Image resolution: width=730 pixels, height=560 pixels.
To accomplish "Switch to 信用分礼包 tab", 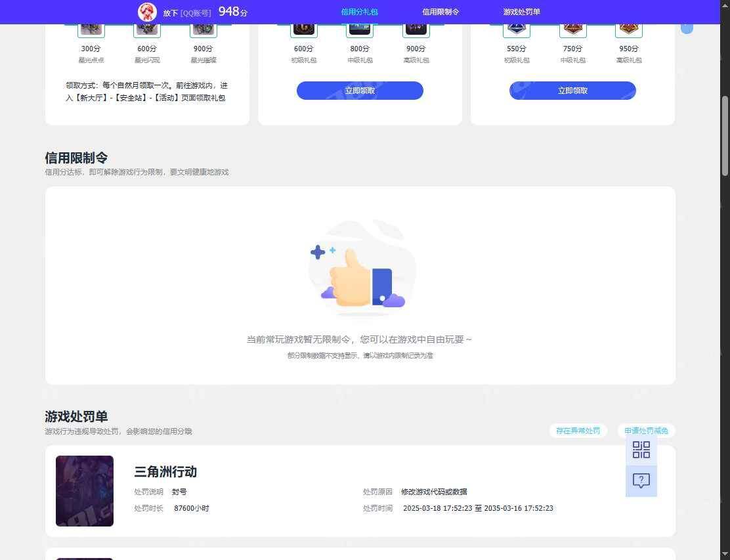I will [x=359, y=12].
